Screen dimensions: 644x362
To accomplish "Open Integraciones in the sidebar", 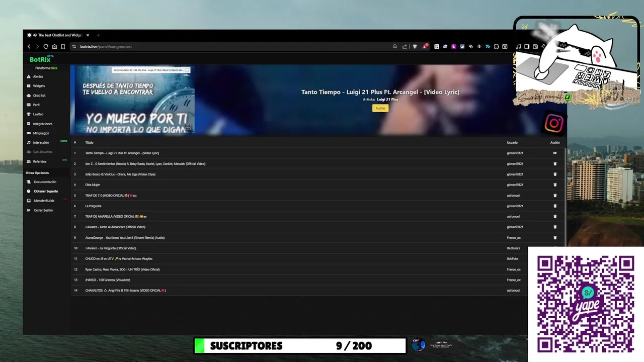I will point(42,124).
